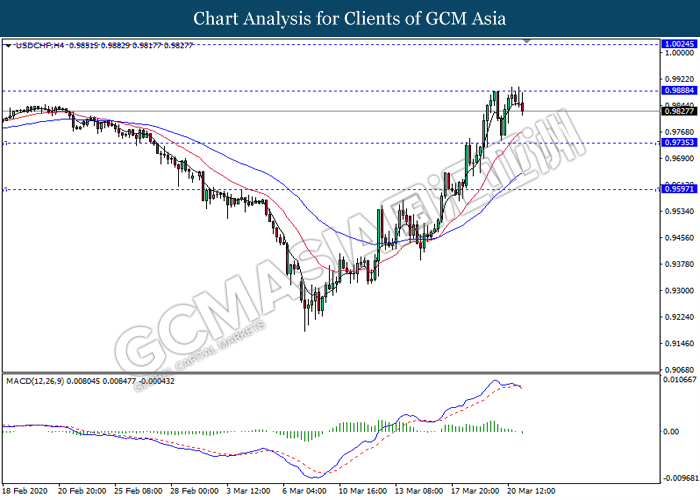Click the MACD axis value -0.009681
Image resolution: width=700 pixels, height=500 pixels.
point(681,478)
